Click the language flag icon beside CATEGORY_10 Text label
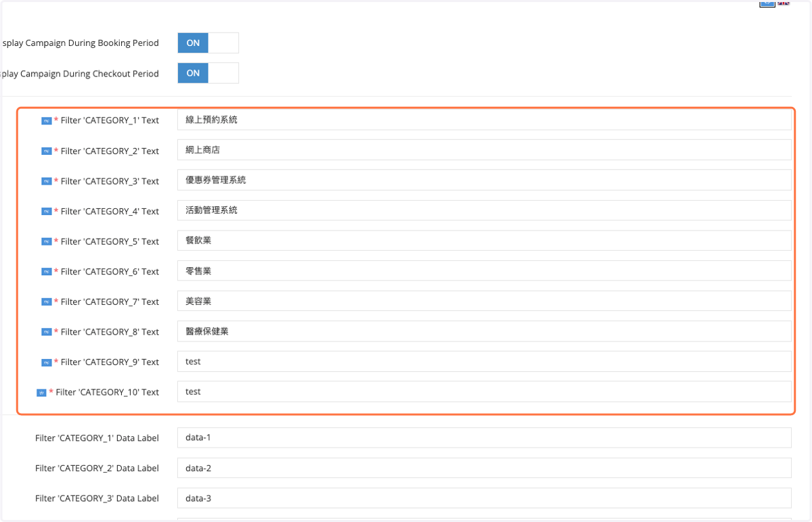 (41, 392)
